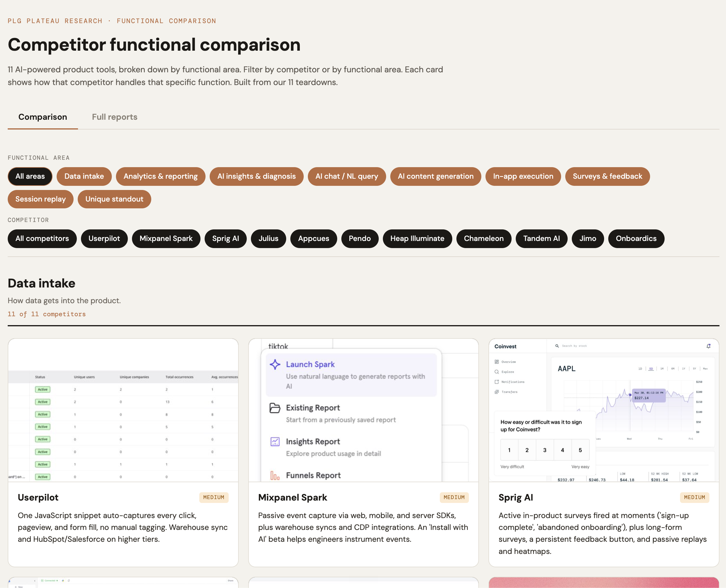The height and width of the screenshot is (588, 726).
Task: Show only Appcues competitor
Action: [x=313, y=239]
